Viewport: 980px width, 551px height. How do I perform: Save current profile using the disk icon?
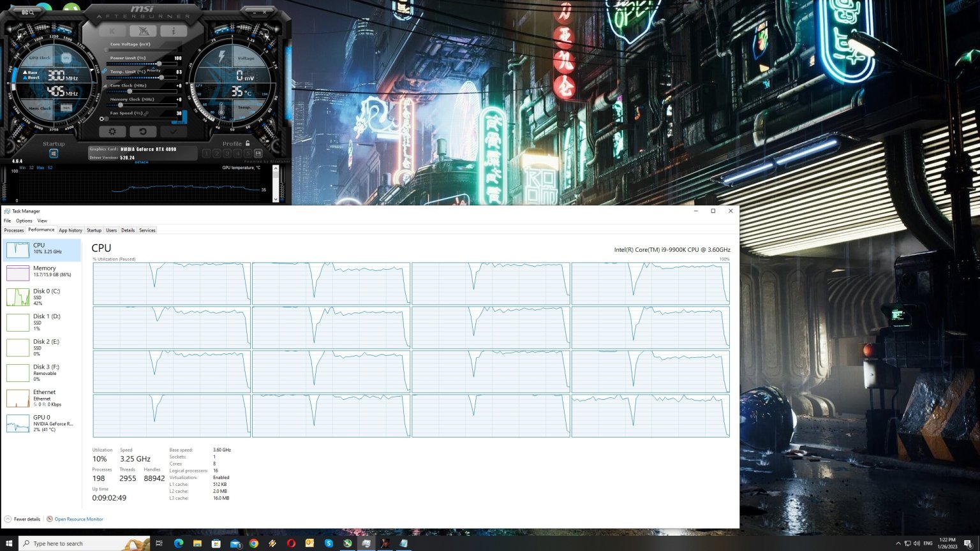click(258, 153)
